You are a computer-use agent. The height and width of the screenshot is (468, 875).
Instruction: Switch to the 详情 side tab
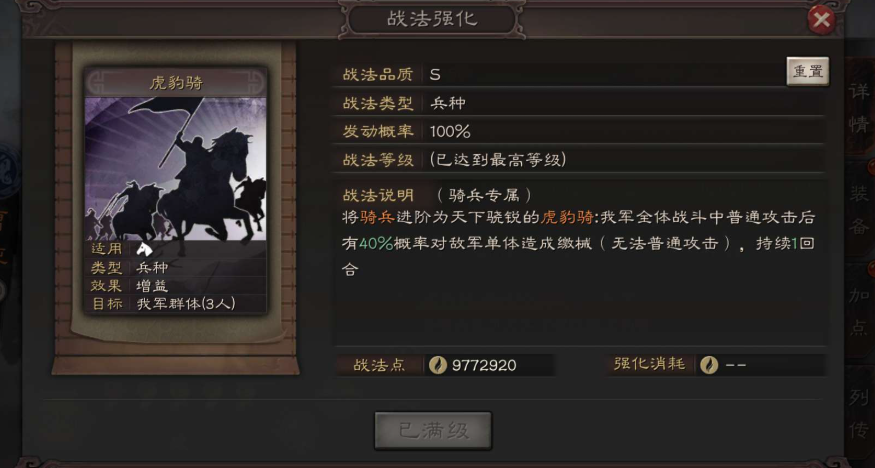(x=859, y=109)
